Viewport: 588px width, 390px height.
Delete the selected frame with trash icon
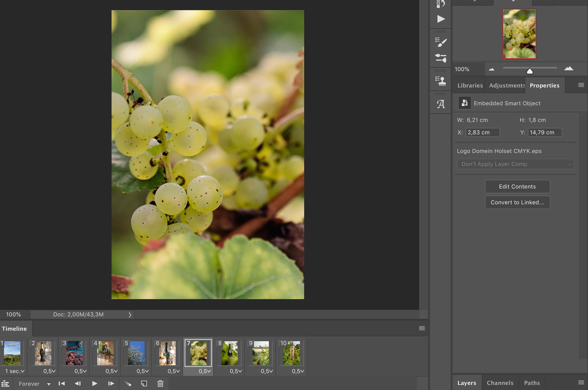160,384
